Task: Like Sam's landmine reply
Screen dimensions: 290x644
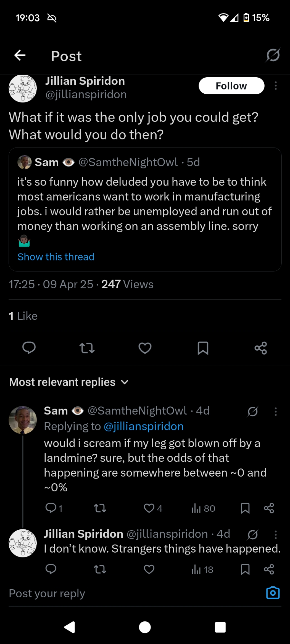Action: pyautogui.click(x=149, y=508)
